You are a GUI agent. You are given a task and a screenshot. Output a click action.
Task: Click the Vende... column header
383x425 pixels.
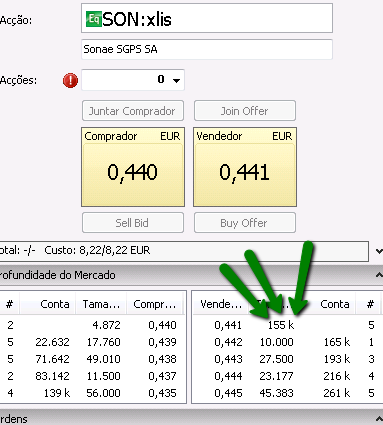221,304
